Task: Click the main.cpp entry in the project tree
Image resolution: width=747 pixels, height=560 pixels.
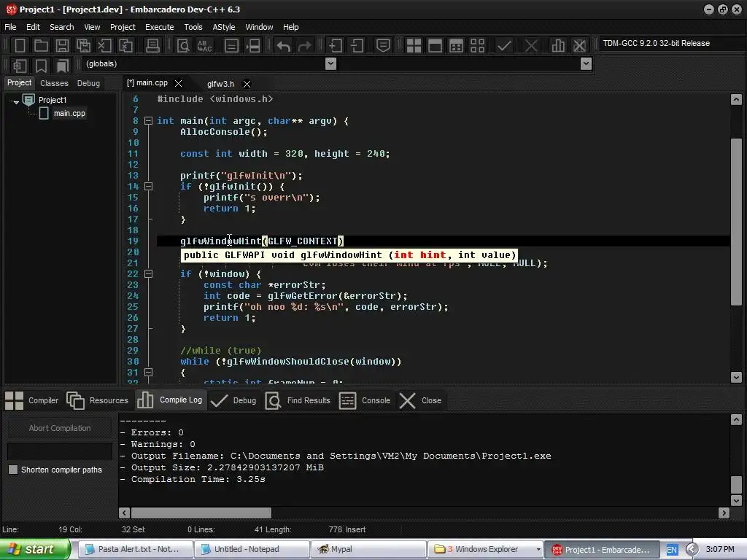Action: click(x=69, y=113)
